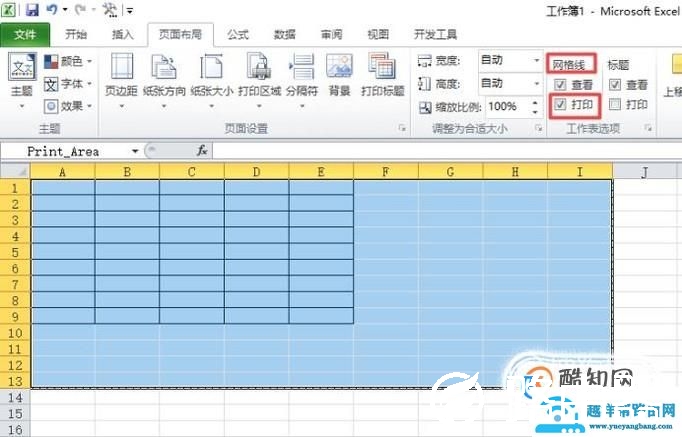This screenshot has height=437, width=682.
Task: Toggle Headings View (查看) checkbox
Action: (x=615, y=85)
